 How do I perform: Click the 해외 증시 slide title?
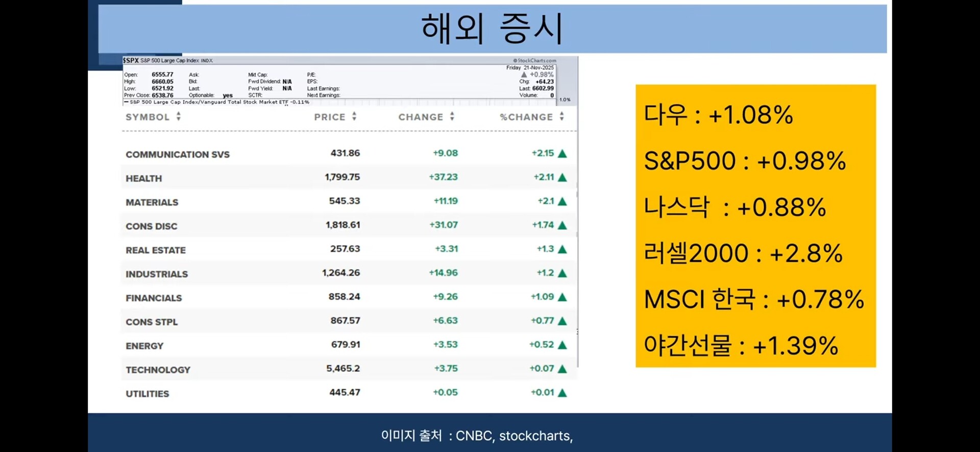click(x=492, y=29)
